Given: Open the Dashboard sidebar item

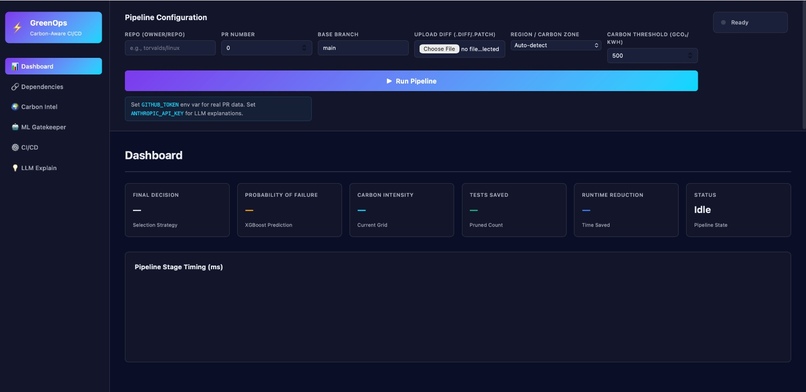Looking at the screenshot, I should (x=53, y=66).
